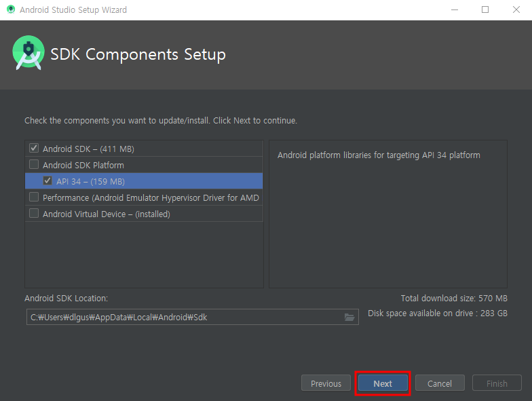Check the Android Virtual Device checkbox
The width and height of the screenshot is (532, 401).
34,213
